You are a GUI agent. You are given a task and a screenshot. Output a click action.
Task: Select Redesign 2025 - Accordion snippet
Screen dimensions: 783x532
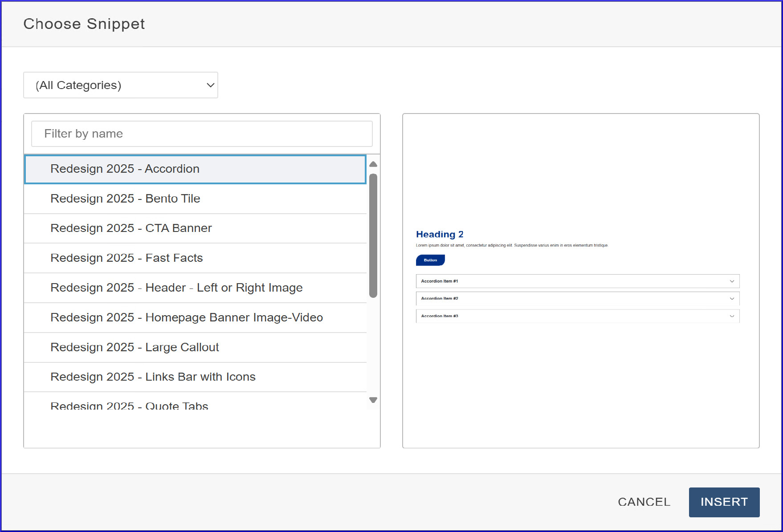tap(195, 169)
